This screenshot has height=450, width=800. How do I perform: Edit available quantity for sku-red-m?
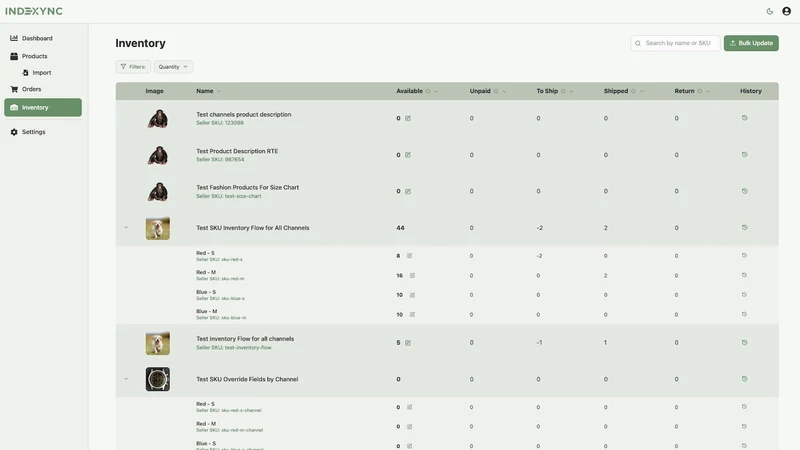click(412, 276)
